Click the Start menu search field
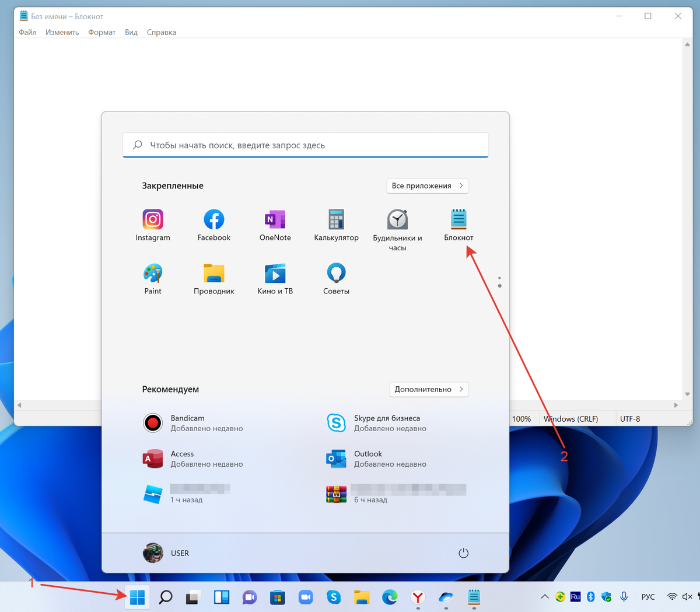Screen dimensions: 700x612 coord(305,145)
